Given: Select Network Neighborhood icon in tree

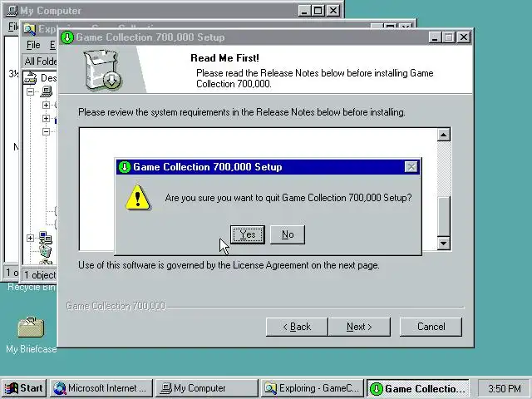Looking at the screenshot, I should [46, 239].
